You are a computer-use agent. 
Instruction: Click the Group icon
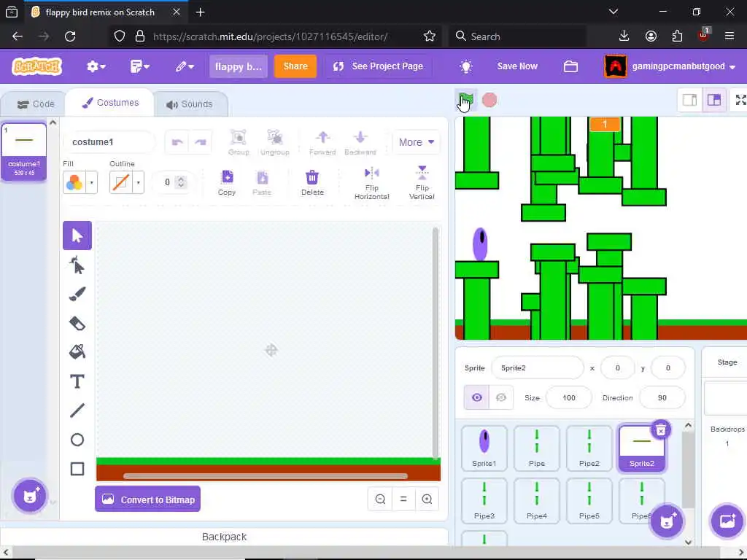tap(239, 142)
